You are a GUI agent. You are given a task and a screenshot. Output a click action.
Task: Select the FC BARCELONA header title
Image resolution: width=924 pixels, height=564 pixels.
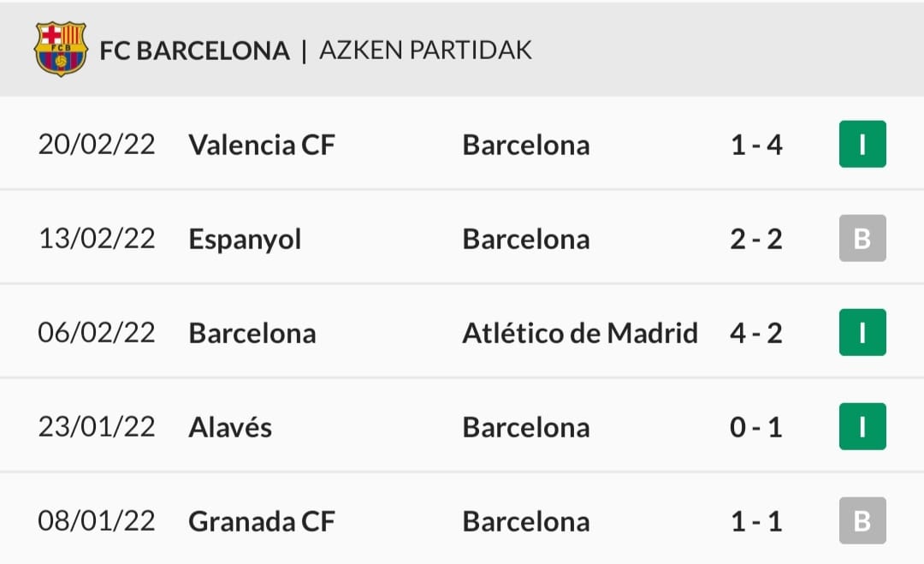pos(194,50)
